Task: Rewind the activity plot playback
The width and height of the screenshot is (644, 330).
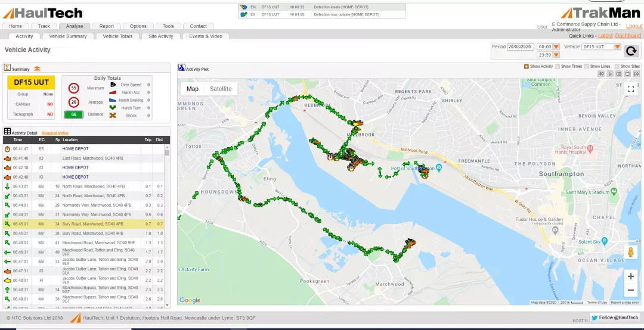Action: [x=601, y=74]
